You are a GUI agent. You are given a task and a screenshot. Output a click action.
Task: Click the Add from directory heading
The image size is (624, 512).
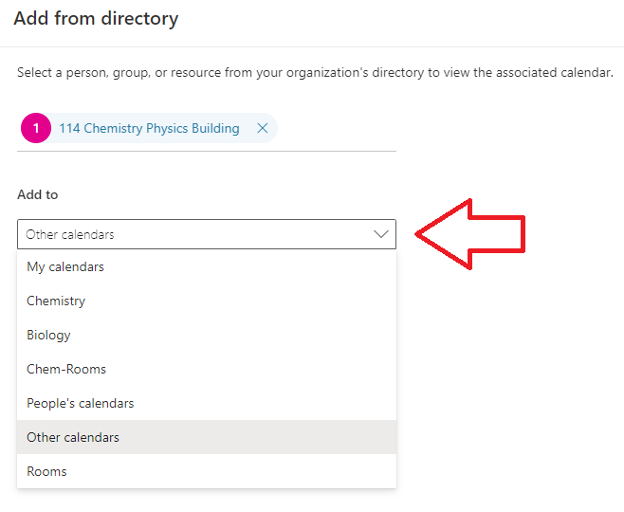click(x=96, y=19)
